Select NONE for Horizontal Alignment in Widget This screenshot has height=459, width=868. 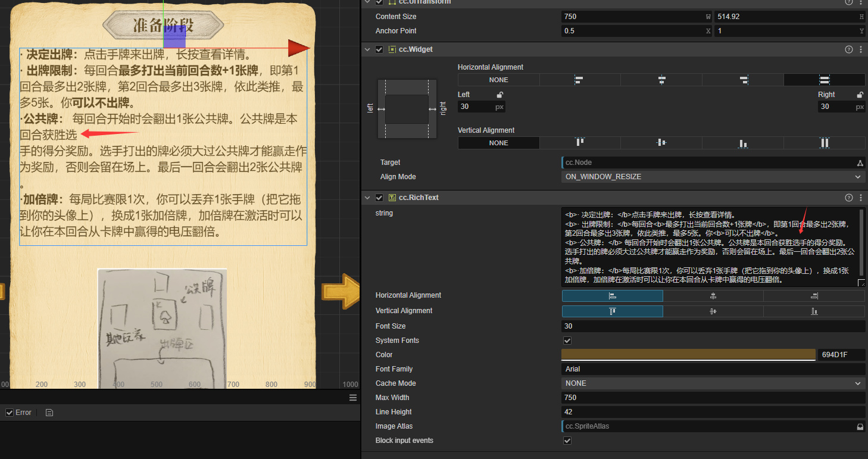point(499,80)
